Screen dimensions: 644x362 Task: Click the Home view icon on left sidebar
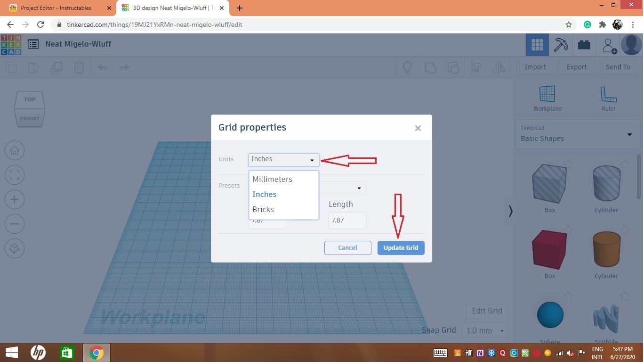(15, 150)
